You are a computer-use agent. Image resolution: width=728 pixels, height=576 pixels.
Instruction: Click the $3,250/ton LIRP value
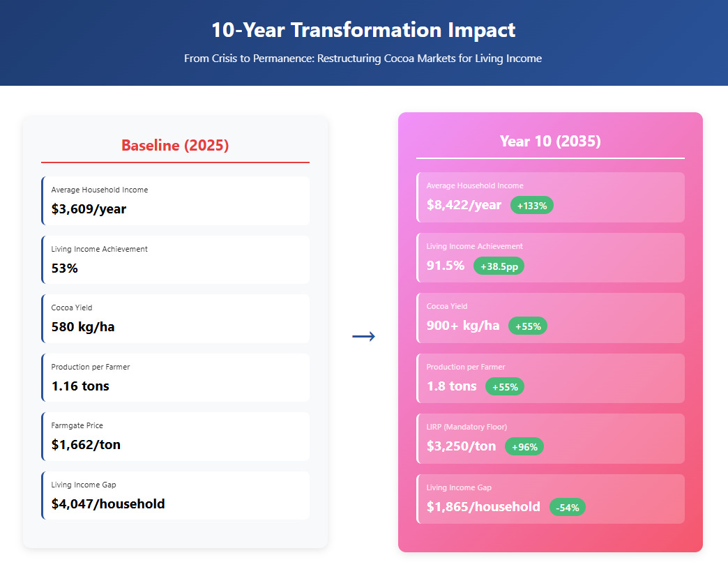(x=461, y=446)
